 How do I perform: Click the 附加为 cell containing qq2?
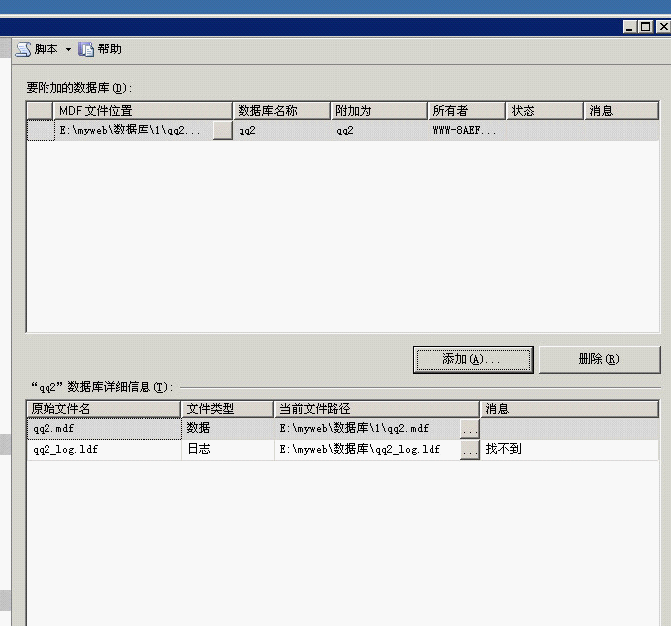tap(379, 131)
